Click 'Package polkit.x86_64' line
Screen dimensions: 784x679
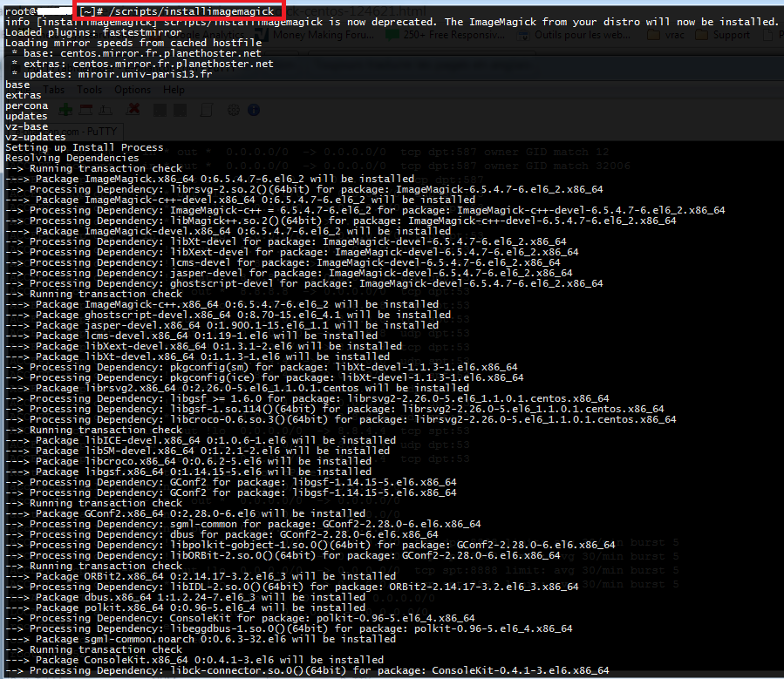point(185,608)
